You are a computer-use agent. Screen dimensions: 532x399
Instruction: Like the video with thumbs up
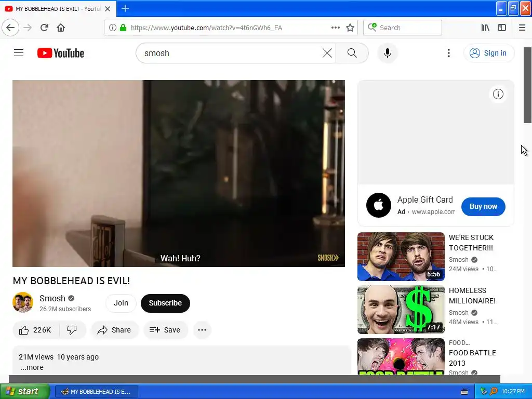click(x=35, y=330)
